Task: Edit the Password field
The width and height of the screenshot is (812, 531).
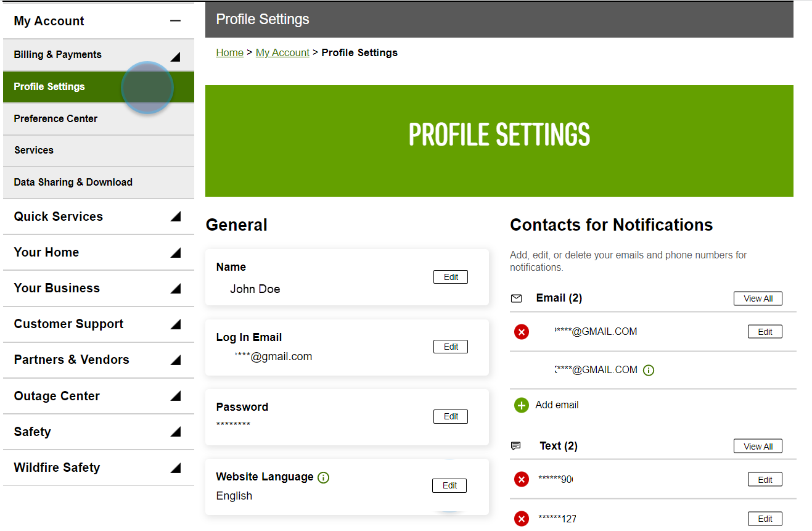Action: (x=450, y=416)
